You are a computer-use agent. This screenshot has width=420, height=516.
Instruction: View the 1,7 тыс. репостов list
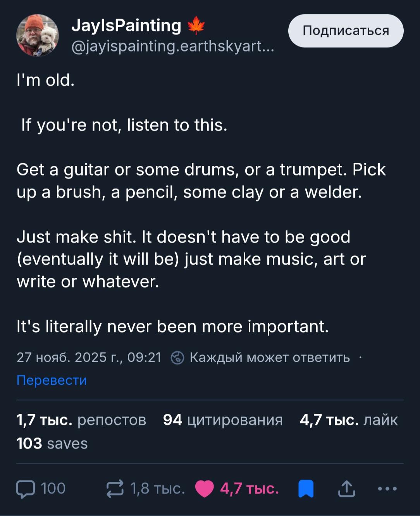(81, 420)
